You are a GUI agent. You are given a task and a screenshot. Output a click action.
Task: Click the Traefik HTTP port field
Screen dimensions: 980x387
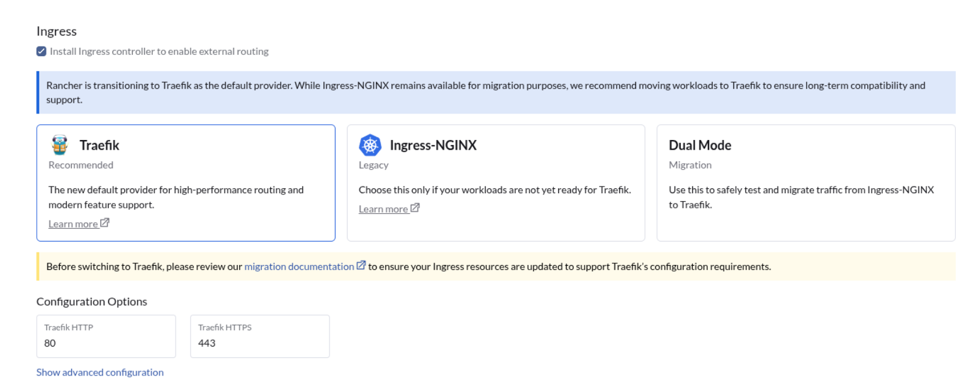click(x=106, y=336)
